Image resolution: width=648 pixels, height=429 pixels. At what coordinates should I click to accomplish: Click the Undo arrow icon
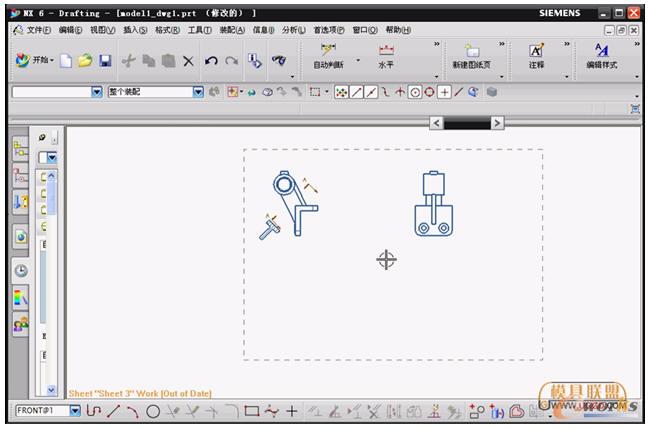pyautogui.click(x=211, y=61)
